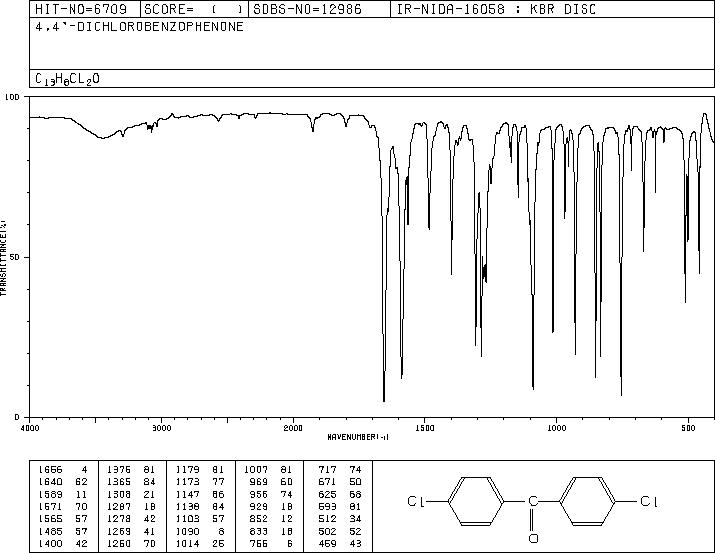Click the 1589 peak entry in table
The height and width of the screenshot is (553, 715).
[x=63, y=494]
